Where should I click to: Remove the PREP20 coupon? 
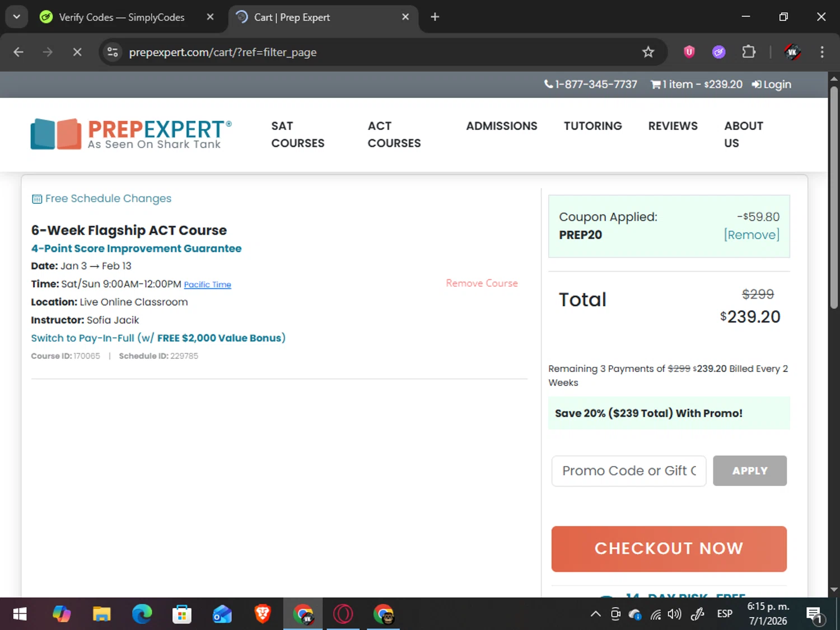pos(752,235)
